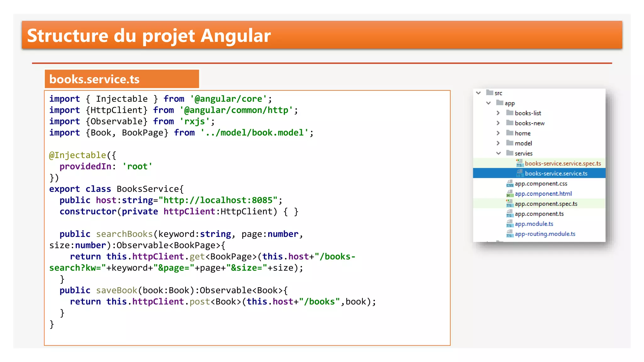Click the app.component.ts TypeScript file icon
644x362 pixels.
510,213
